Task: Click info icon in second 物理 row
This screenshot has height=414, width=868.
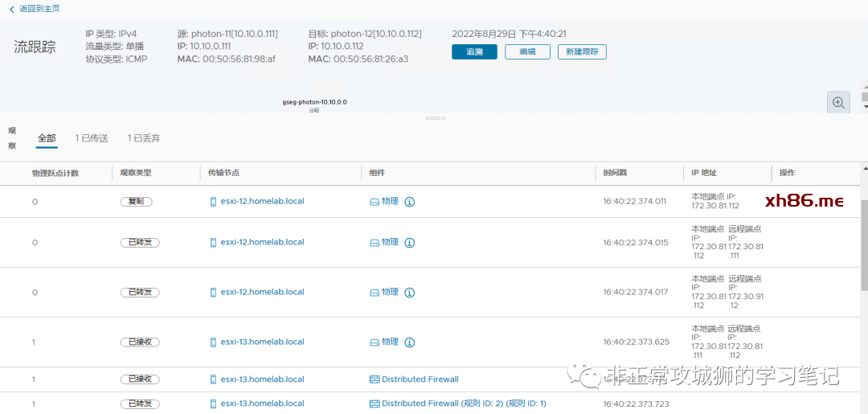Action: click(409, 243)
